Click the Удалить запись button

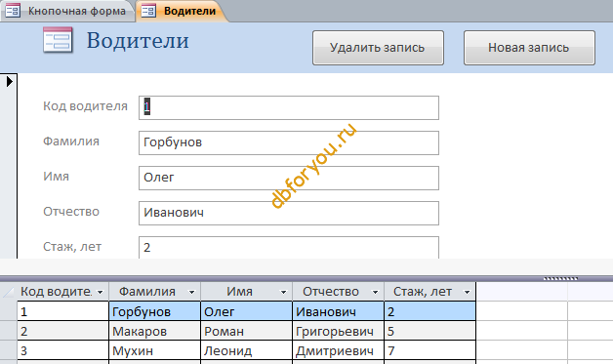378,48
